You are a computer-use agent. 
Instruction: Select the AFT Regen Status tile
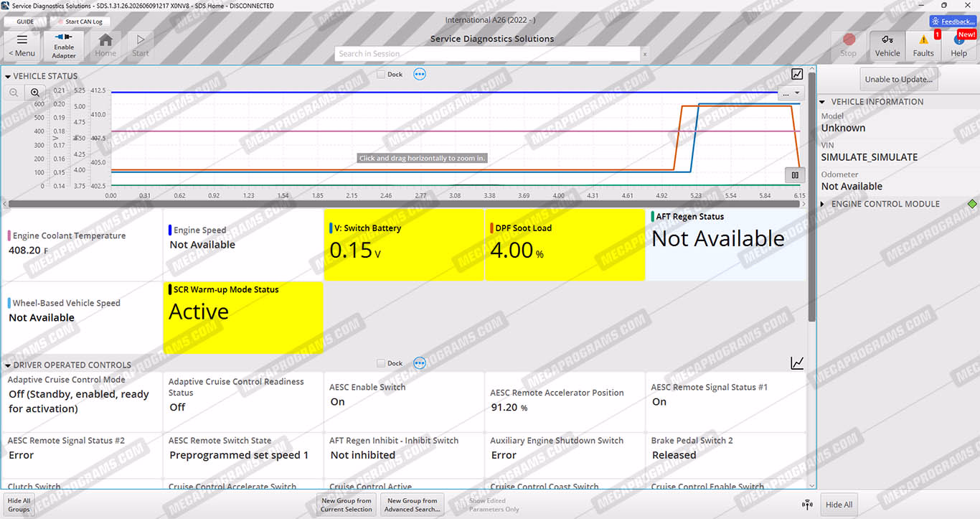click(x=725, y=245)
